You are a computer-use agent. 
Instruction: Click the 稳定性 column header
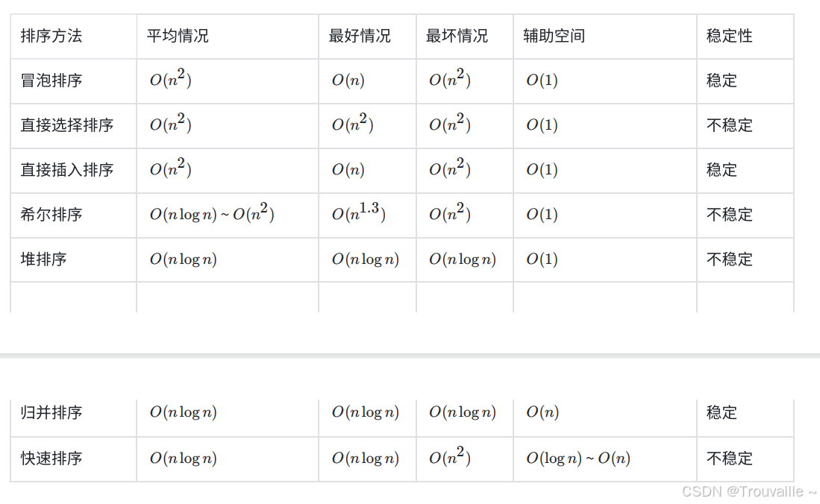pos(730,36)
